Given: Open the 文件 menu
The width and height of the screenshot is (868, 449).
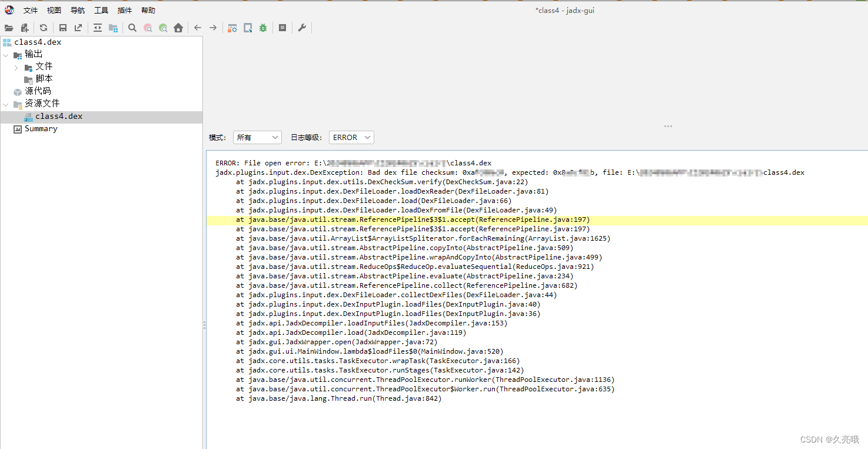Looking at the screenshot, I should click(31, 11).
